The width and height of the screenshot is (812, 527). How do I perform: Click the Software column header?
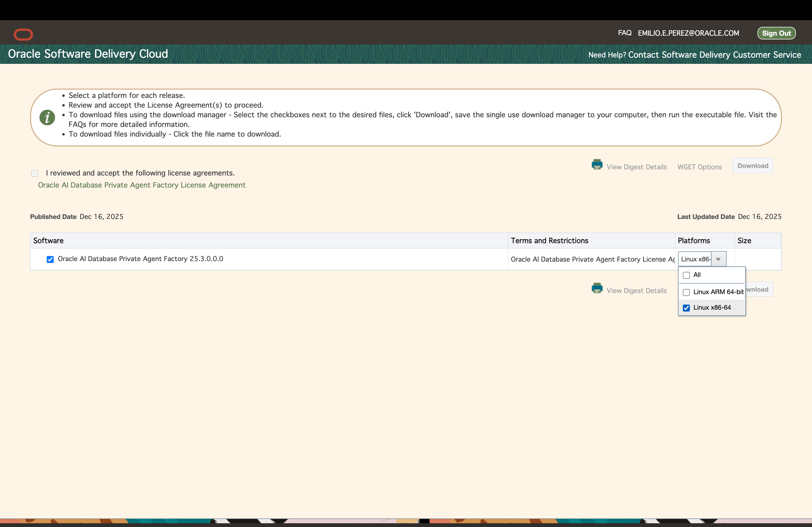point(48,240)
